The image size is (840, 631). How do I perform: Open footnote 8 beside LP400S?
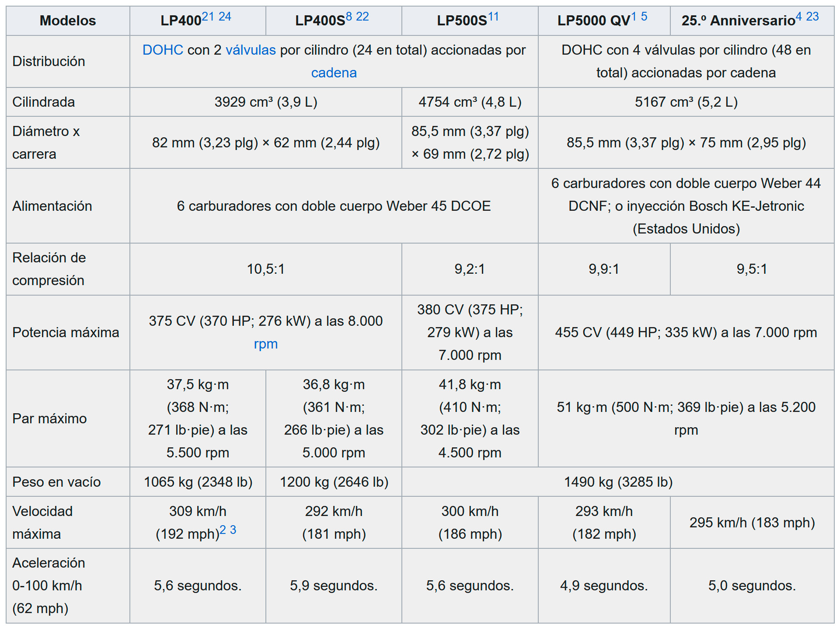click(349, 17)
